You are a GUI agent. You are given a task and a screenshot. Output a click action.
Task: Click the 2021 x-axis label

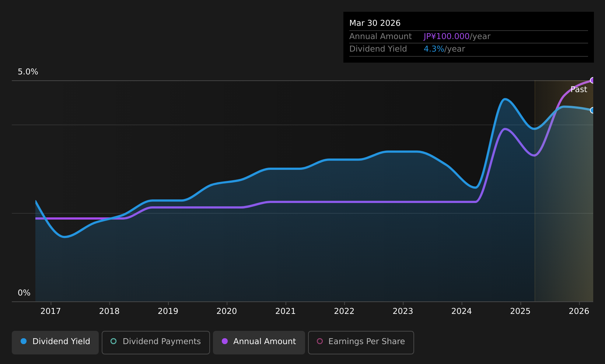pyautogui.click(x=286, y=311)
